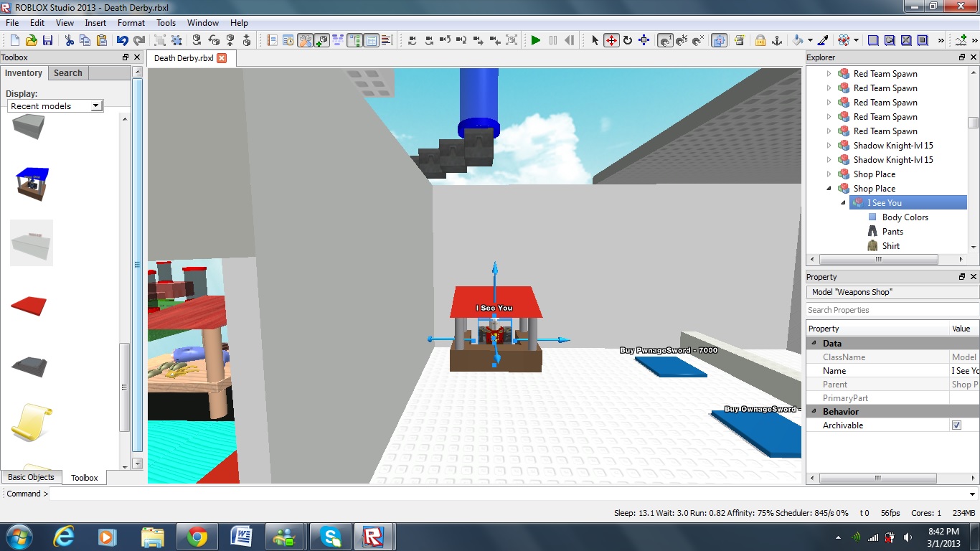Undo the last action using blue arrow
This screenshot has width=980, height=551.
[x=123, y=41]
